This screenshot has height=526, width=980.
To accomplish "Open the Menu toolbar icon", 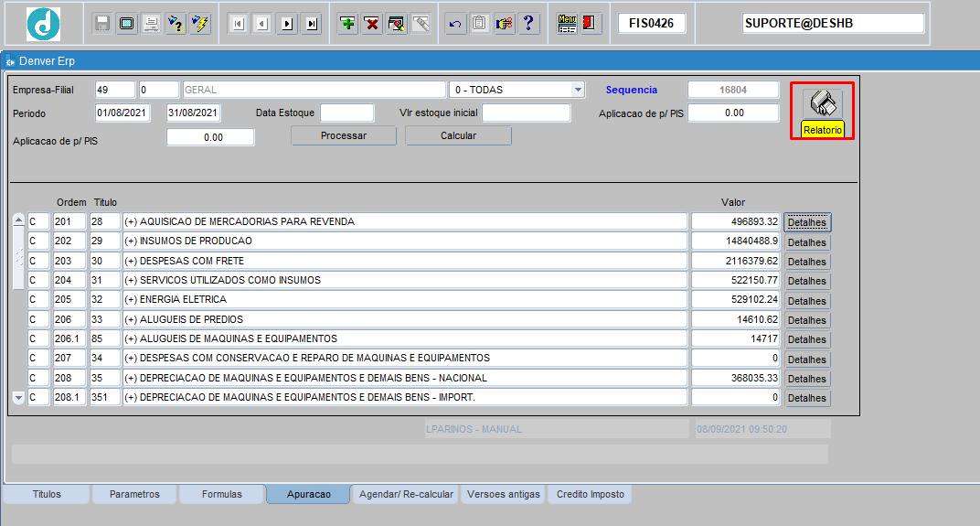I will [x=567, y=24].
